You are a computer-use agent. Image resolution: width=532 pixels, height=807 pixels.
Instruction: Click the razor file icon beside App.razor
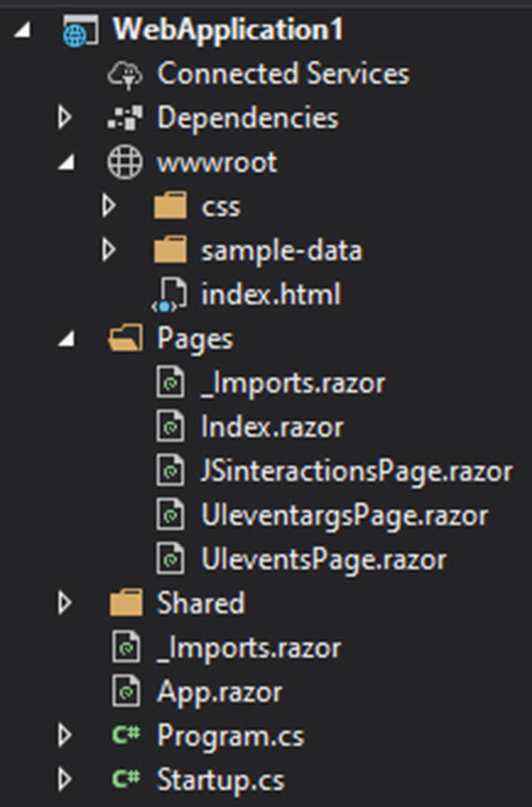pos(126,691)
